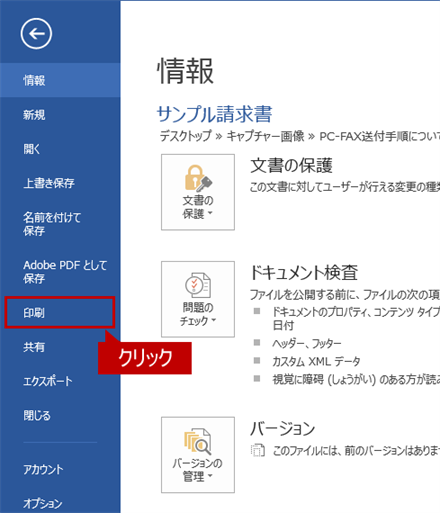Image resolution: width=440 pixels, height=513 pixels.
Task: Click the カスタム XML データ list item
Action: click(316, 361)
